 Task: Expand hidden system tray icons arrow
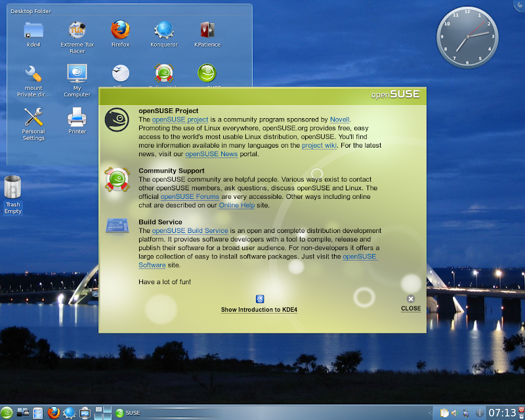click(x=430, y=413)
